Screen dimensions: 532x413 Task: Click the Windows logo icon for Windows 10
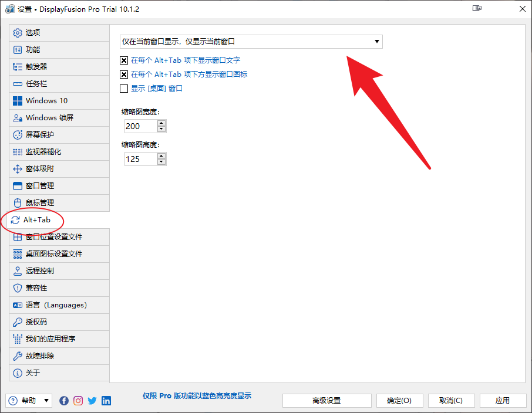point(18,101)
